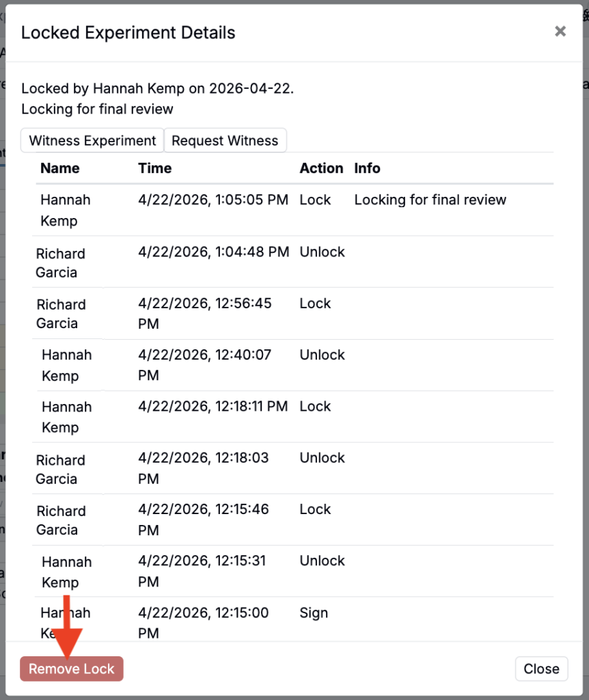Click the Locked by Hannah Kemp summary text
The height and width of the screenshot is (700, 589).
point(158,88)
